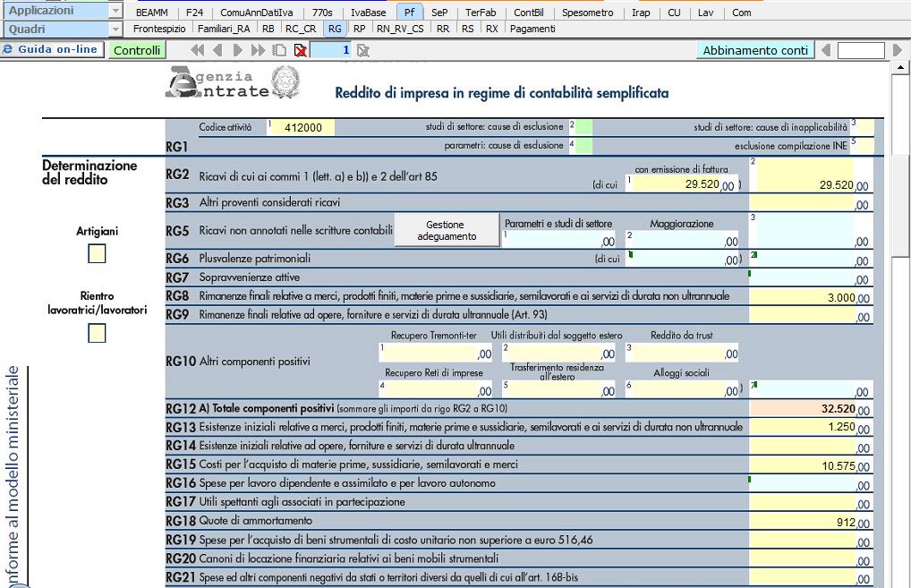Click RG8 Rimanenze finali field 3.000
Viewport: 911px width, 588px height.
click(x=809, y=297)
